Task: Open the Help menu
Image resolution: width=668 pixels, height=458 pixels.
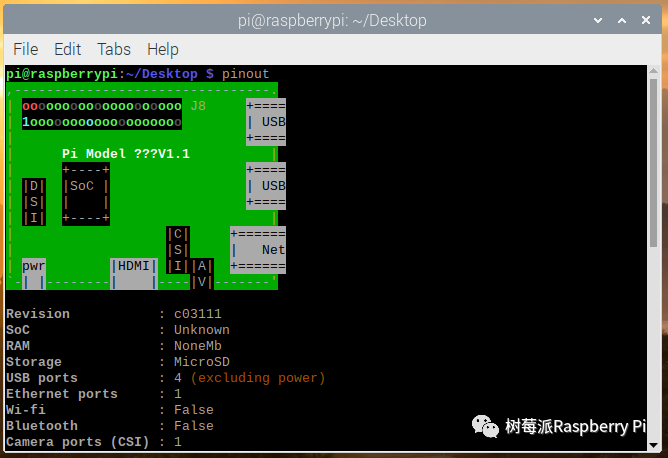Action: (162, 49)
